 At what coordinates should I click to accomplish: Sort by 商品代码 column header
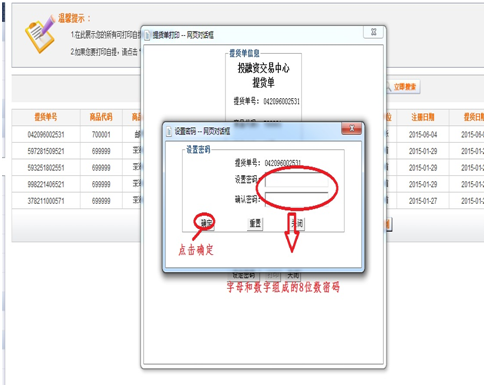[x=101, y=117]
